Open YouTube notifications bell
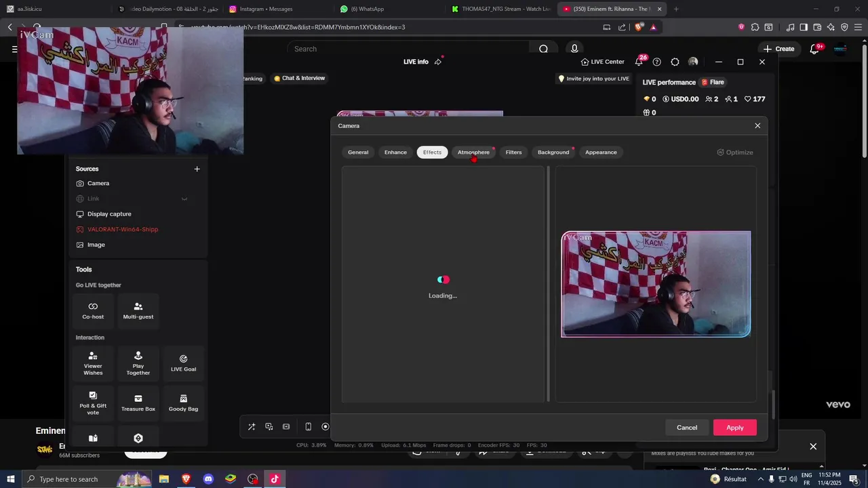 [815, 49]
